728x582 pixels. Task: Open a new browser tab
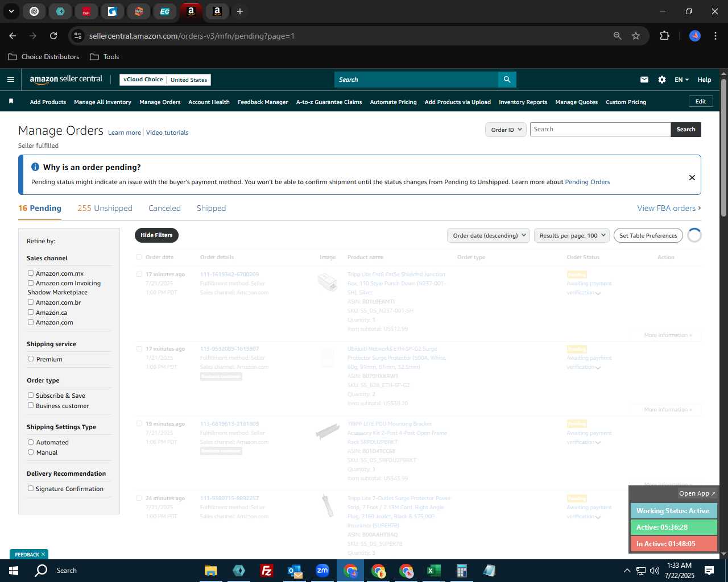[240, 11]
